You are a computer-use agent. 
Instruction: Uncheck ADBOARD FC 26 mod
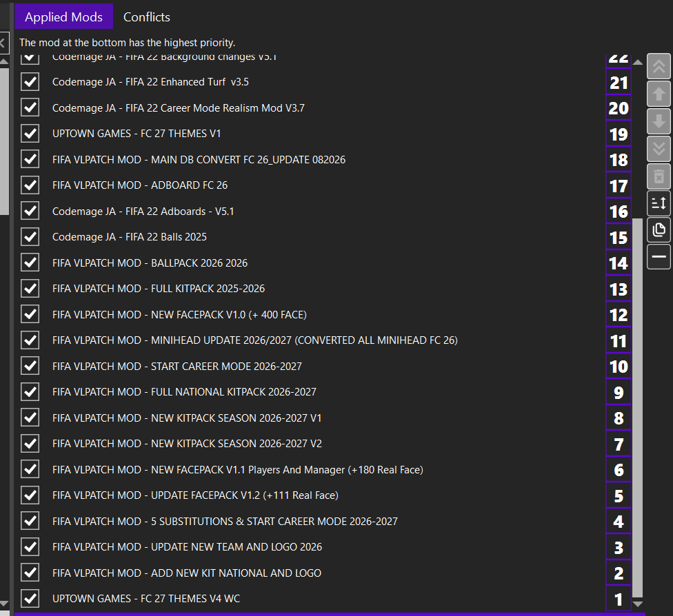point(30,185)
